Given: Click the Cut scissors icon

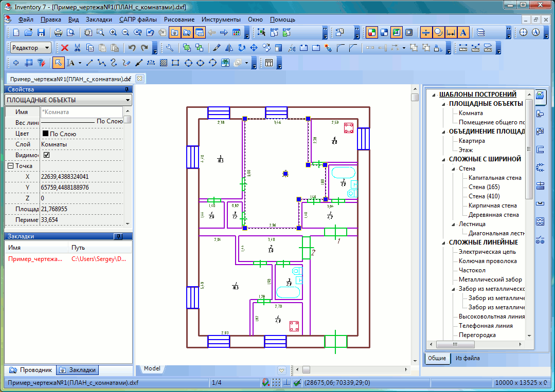Looking at the screenshot, I should [77, 48].
